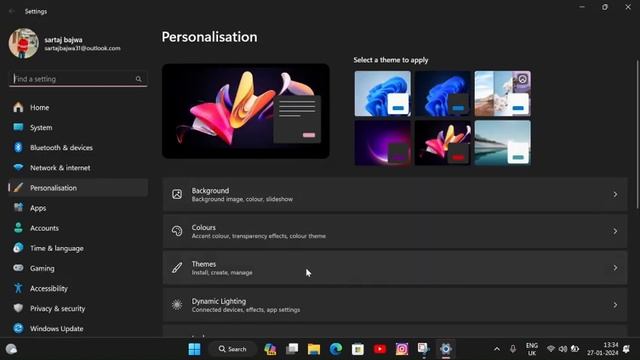Click the Dynamic Lighting sun icon
Image resolution: width=640 pixels, height=360 pixels.
pos(177,304)
